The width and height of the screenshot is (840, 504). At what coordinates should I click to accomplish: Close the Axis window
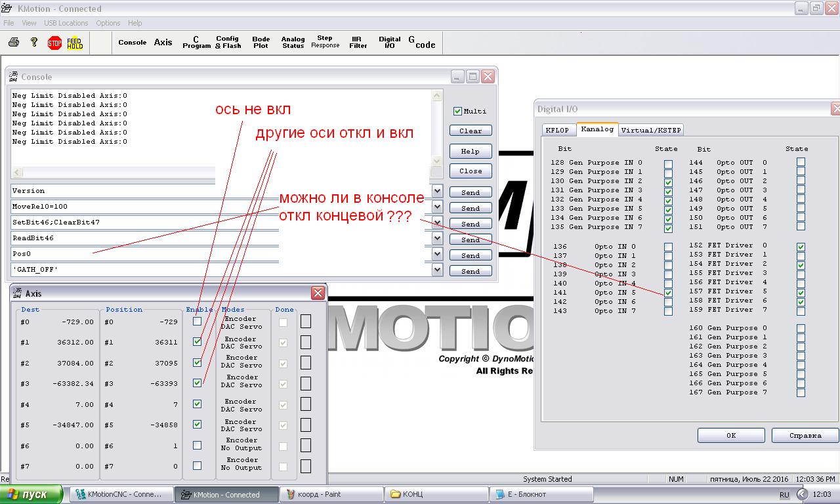(x=318, y=293)
